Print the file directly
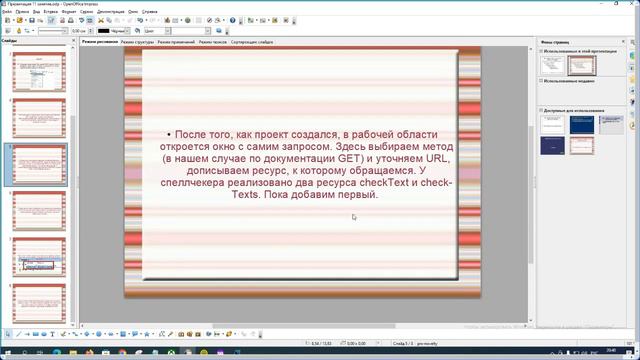This screenshot has height=360, width=640. [71, 20]
